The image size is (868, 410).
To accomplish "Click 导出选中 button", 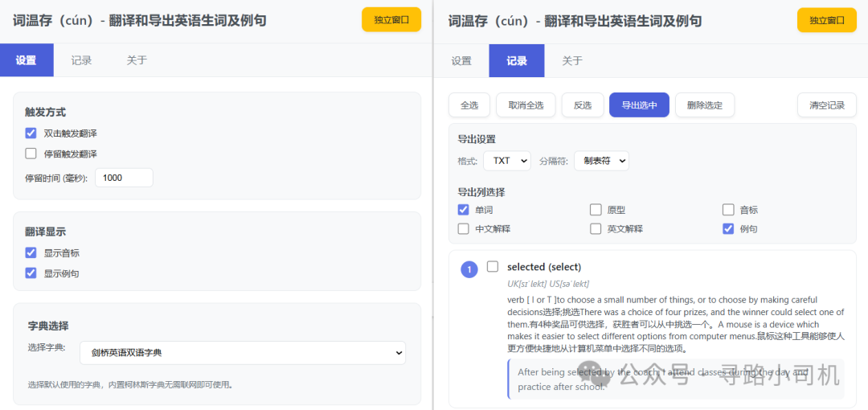I will click(639, 105).
